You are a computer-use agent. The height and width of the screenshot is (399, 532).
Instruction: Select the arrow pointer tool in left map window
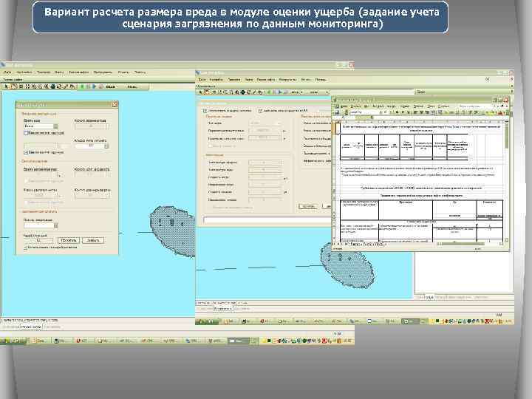coord(6,86)
